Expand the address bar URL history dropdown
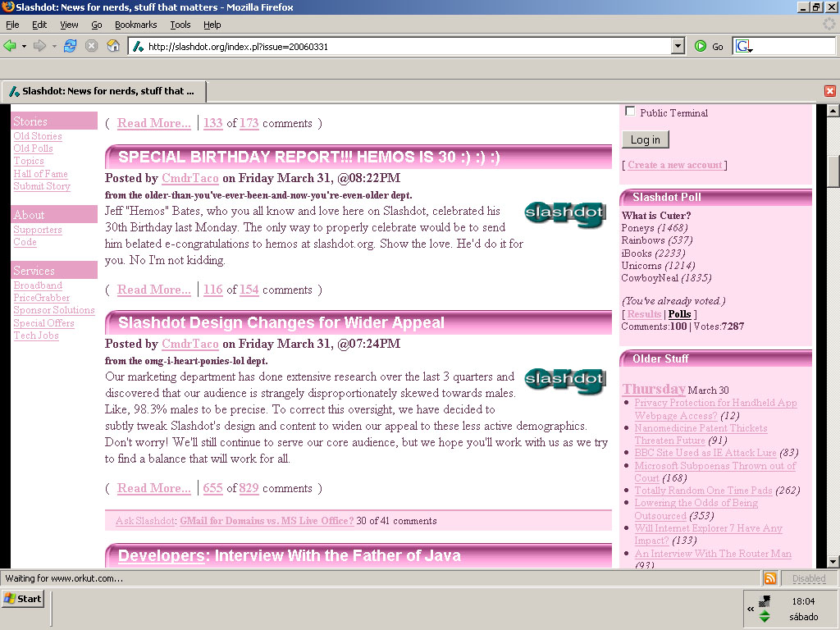The height and width of the screenshot is (630, 840). pos(678,47)
